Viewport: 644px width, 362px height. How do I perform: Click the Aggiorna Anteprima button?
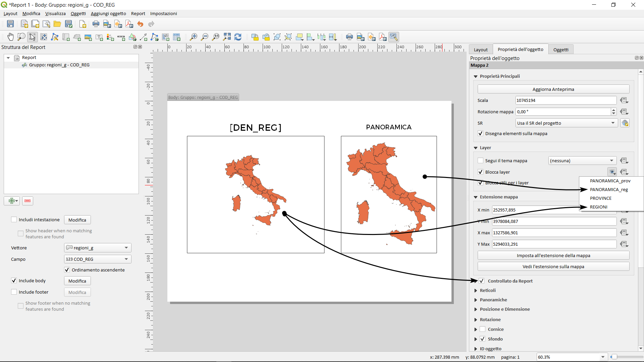click(553, 89)
